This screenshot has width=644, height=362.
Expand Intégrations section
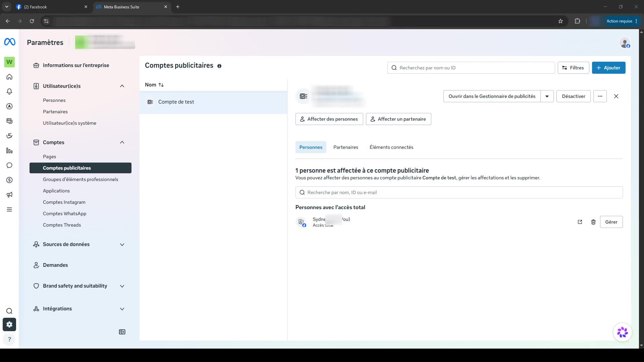pos(122,309)
